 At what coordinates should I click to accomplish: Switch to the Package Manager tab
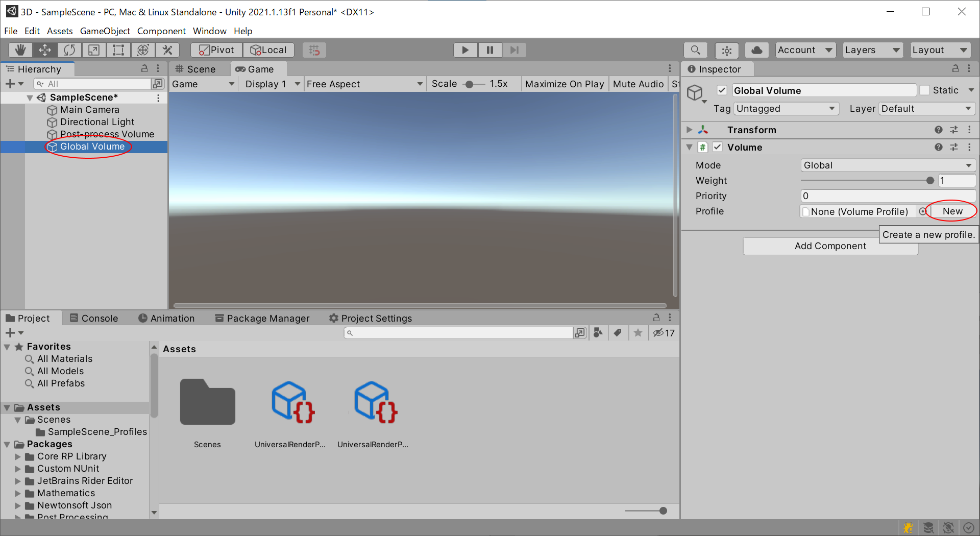click(x=262, y=318)
